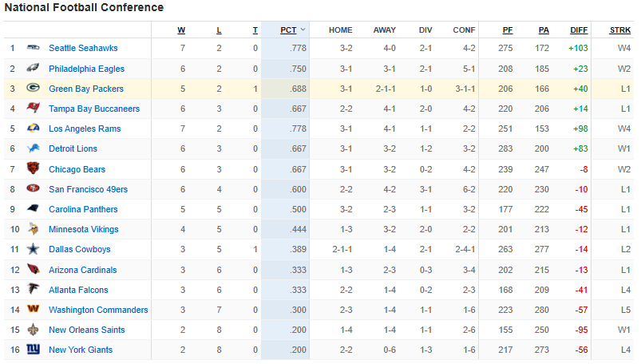Click the Tampa Bay Buccaneers logo
Viewport: 641px width, 364px height.
pos(33,109)
